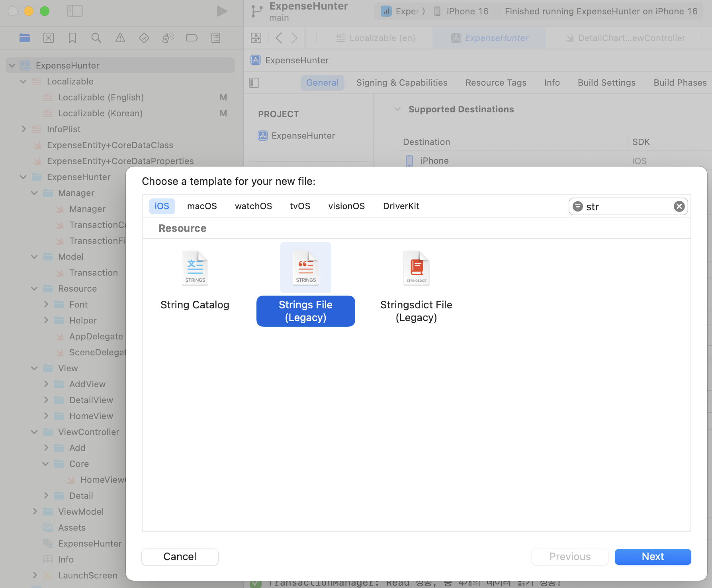The height and width of the screenshot is (588, 712).
Task: Click the Next button
Action: [x=653, y=557]
